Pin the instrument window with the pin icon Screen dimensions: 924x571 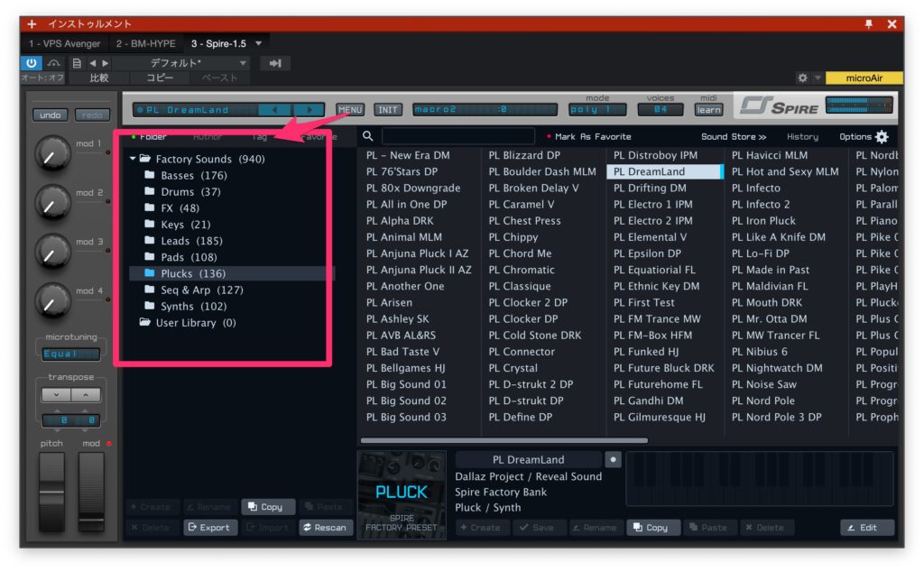[x=869, y=23]
